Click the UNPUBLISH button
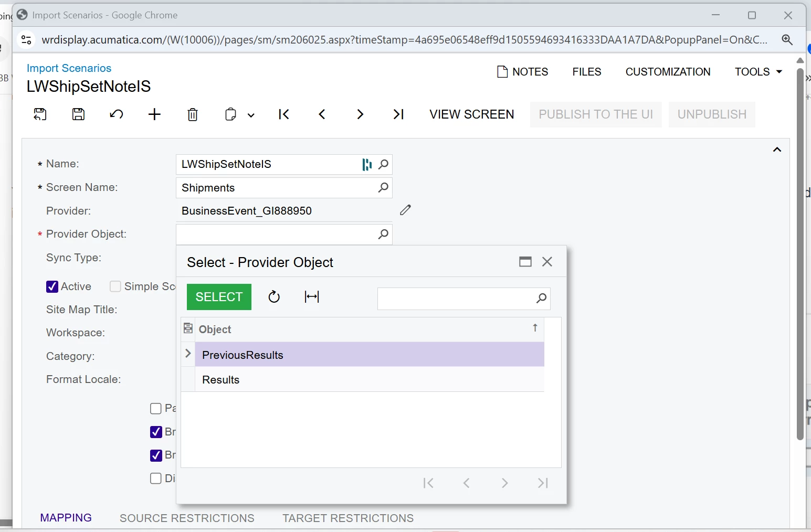This screenshot has width=811, height=532. pos(712,114)
